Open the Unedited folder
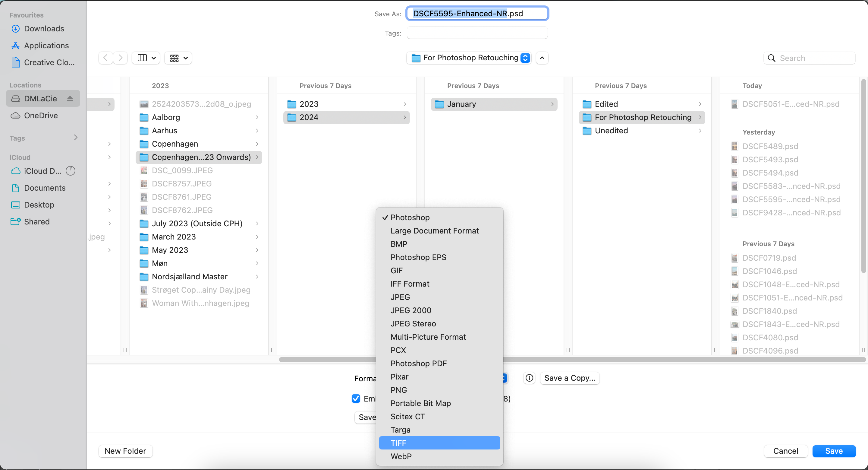 pyautogui.click(x=611, y=131)
